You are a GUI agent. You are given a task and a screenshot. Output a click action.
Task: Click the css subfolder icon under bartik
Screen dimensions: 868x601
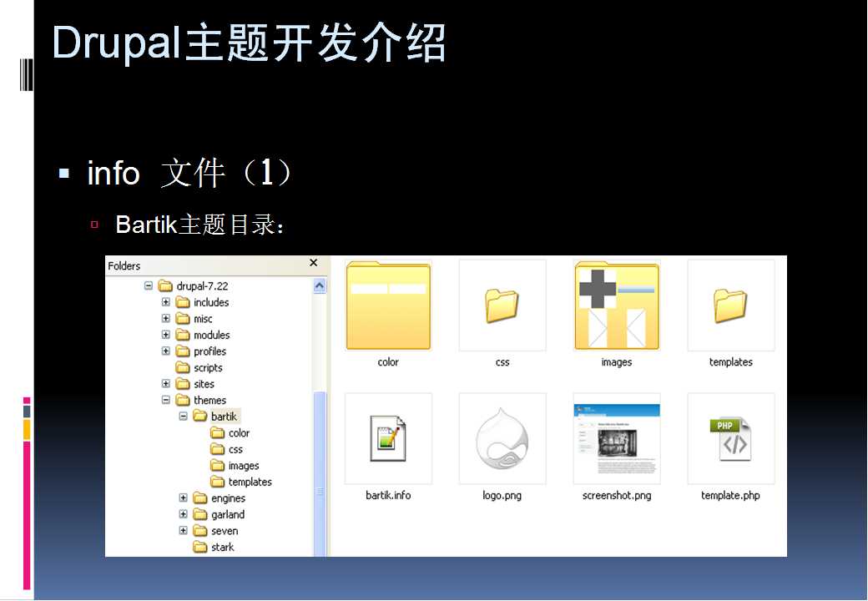pyautogui.click(x=218, y=449)
